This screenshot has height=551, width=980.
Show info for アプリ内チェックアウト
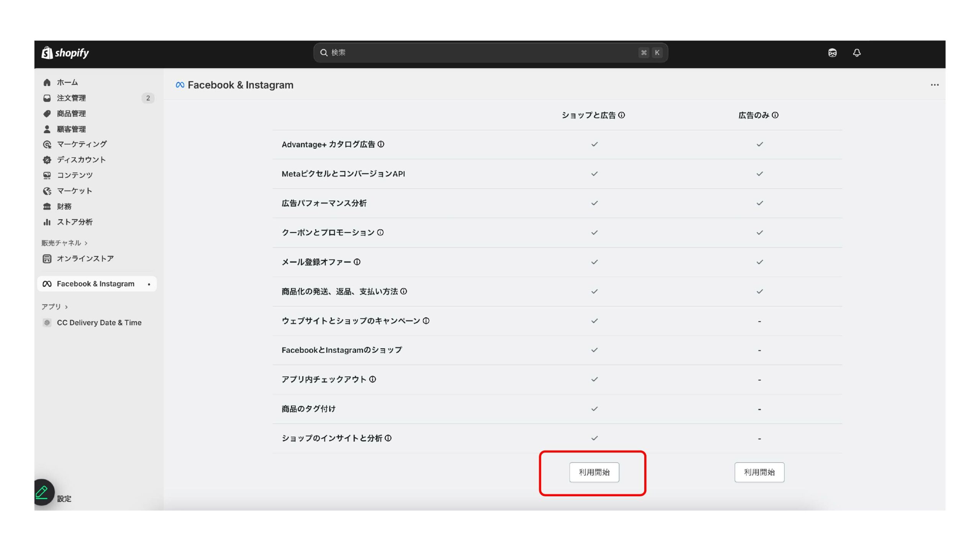click(372, 380)
